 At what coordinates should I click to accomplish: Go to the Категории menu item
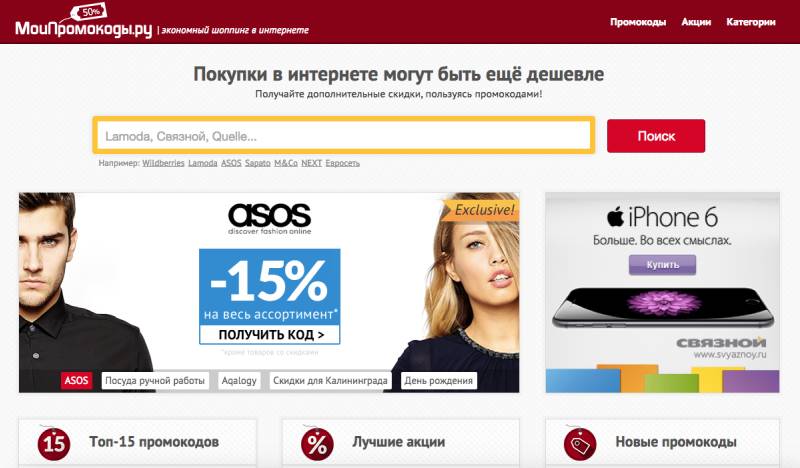click(x=751, y=22)
